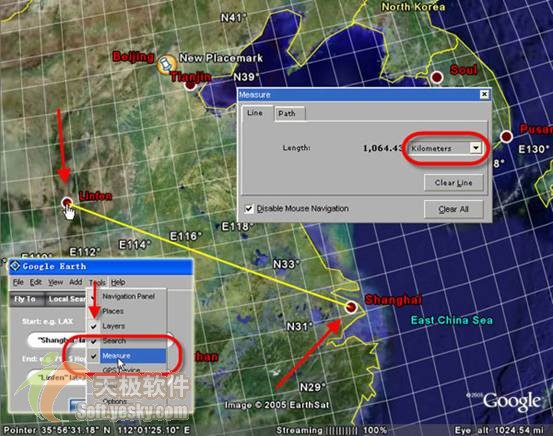Click the Soul red city marker

point(437,77)
